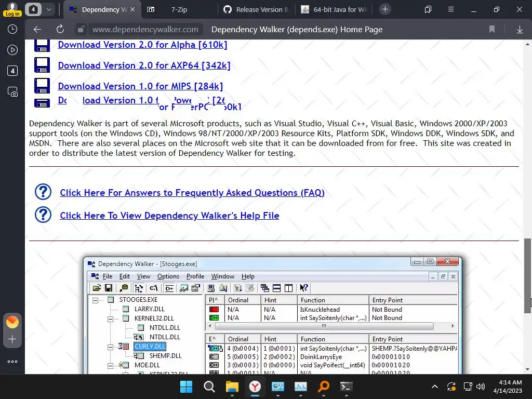
Task: Open Download Version 1.0 for MIPS link
Action: click(140, 86)
